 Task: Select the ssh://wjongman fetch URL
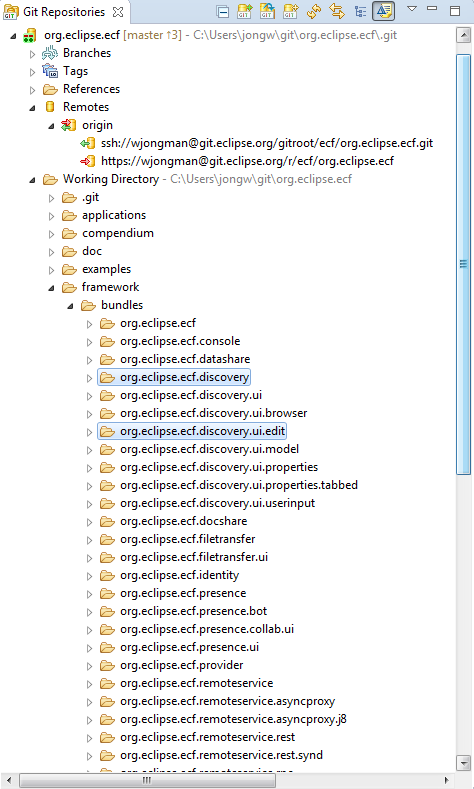point(267,143)
